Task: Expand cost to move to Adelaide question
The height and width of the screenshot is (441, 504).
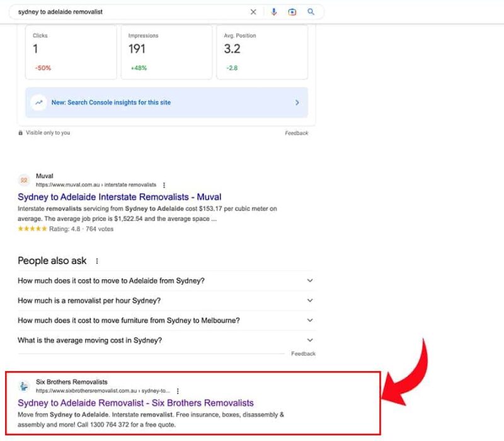Action: point(309,281)
